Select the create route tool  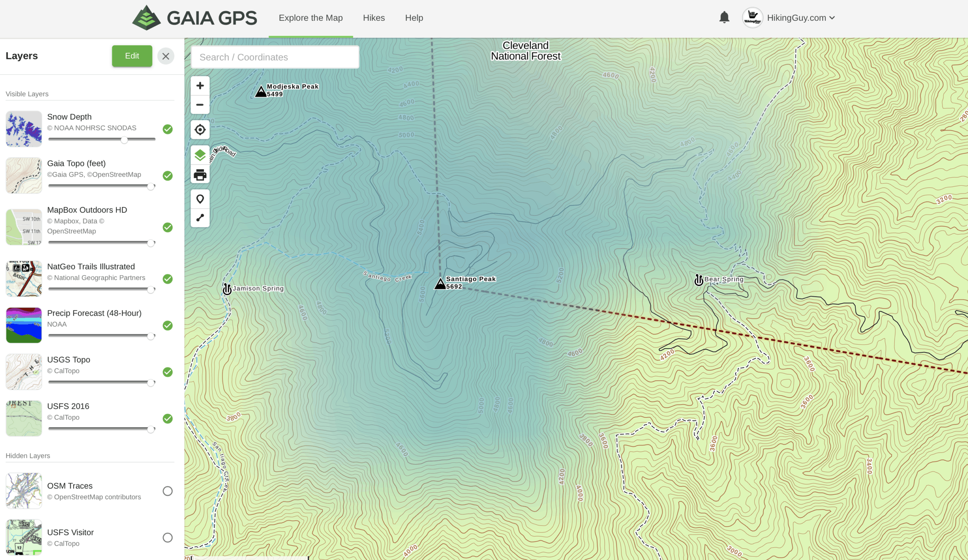tap(200, 218)
